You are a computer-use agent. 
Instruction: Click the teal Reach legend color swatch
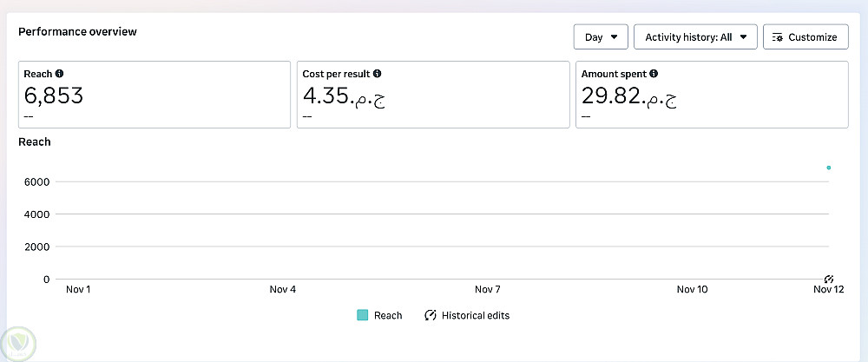363,315
